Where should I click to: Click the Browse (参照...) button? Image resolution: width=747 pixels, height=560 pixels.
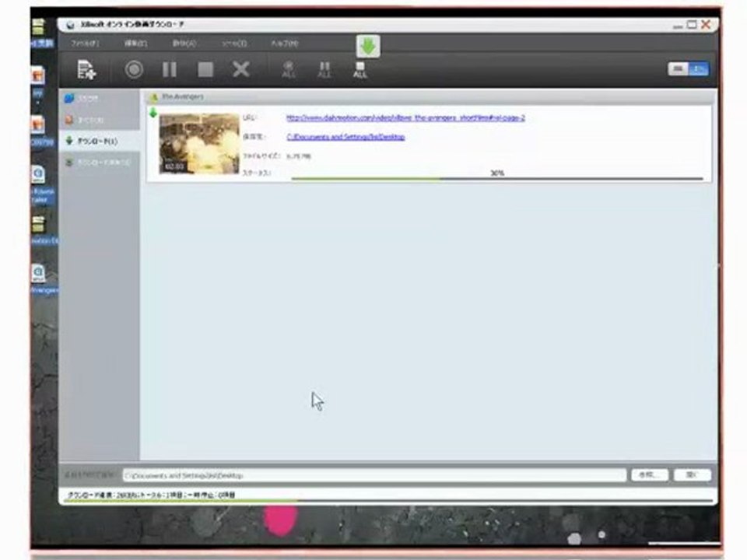tap(649, 474)
